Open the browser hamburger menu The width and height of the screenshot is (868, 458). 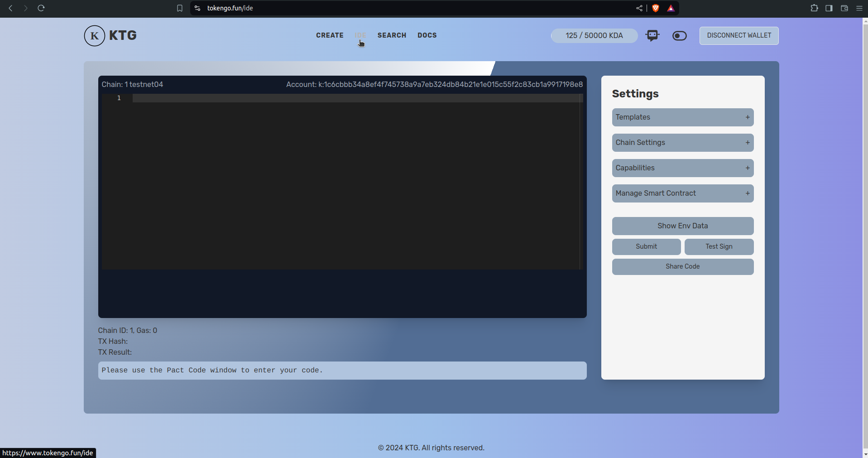coord(859,8)
